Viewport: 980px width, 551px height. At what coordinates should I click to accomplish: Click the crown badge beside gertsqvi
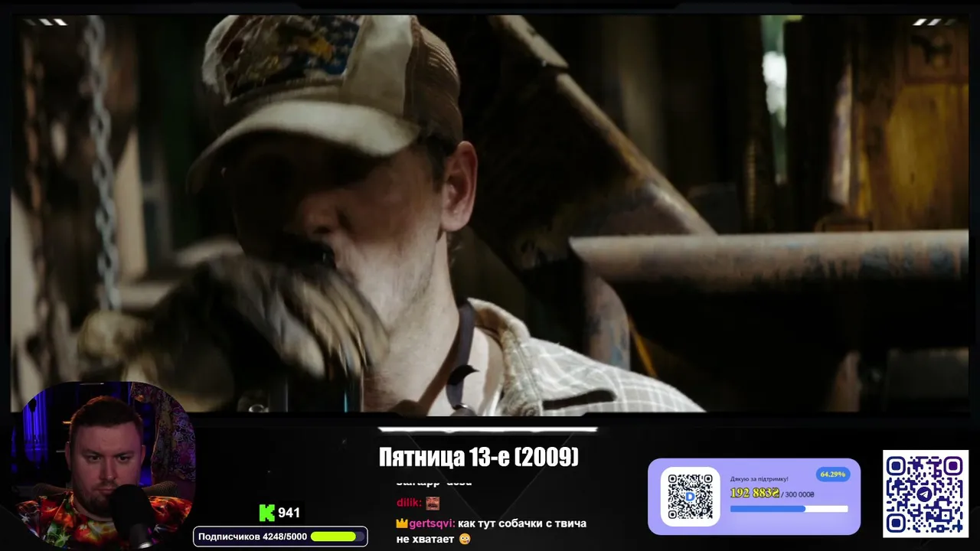(401, 524)
